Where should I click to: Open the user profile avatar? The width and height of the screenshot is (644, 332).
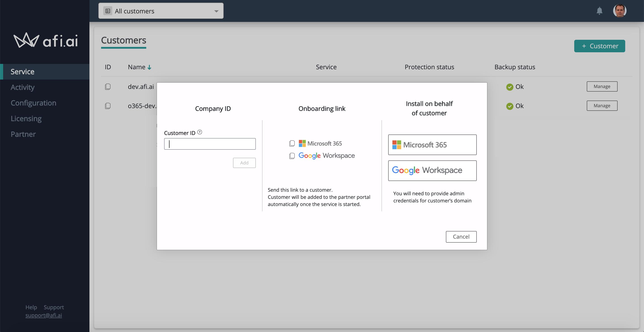coord(619,11)
